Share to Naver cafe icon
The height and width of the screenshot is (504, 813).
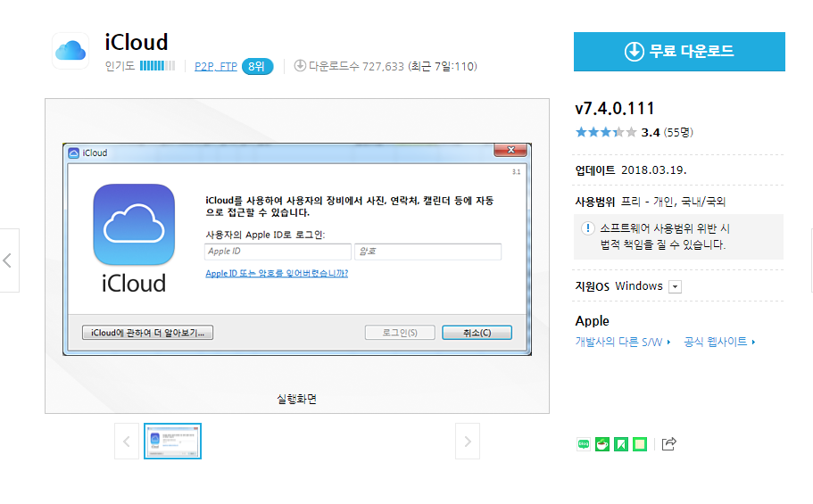click(x=602, y=444)
